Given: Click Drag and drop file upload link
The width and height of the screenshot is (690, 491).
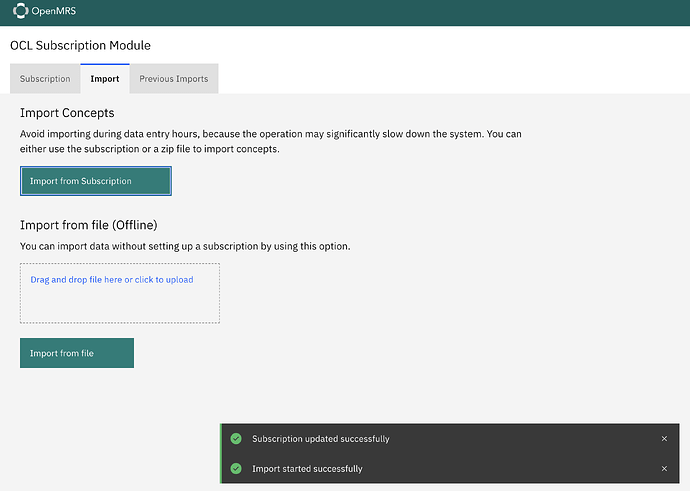Looking at the screenshot, I should tap(112, 280).
